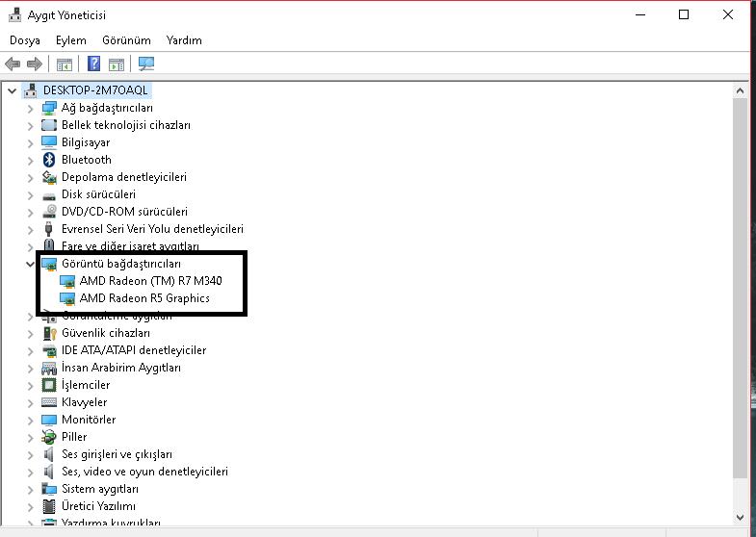756x537 pixels.
Task: Click the scan for hardware changes monitor icon
Action: 146,64
